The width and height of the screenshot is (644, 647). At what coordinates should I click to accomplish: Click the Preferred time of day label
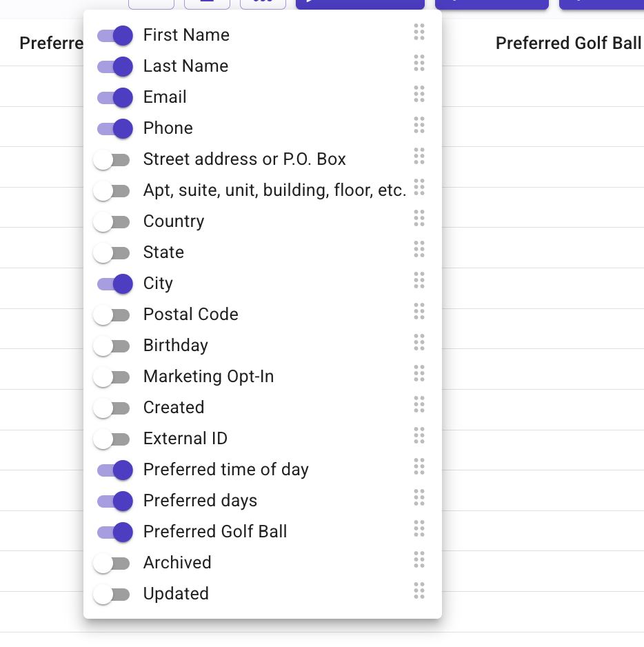[x=225, y=470]
